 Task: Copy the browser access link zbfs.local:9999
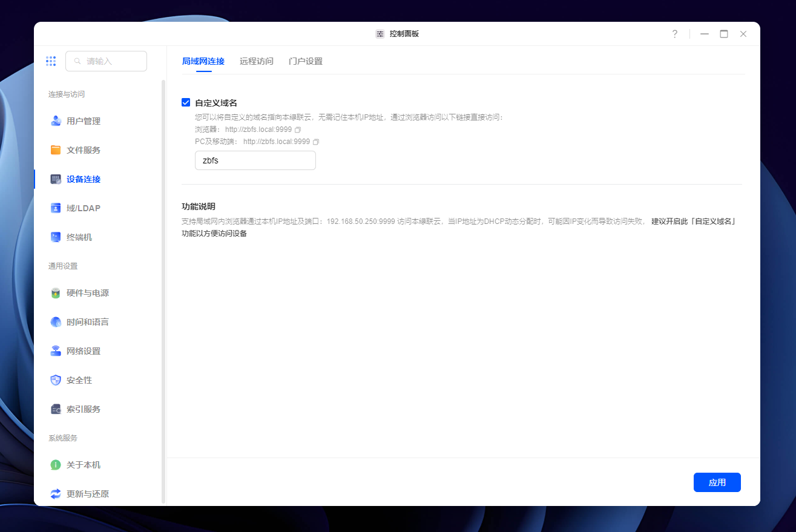[297, 129]
